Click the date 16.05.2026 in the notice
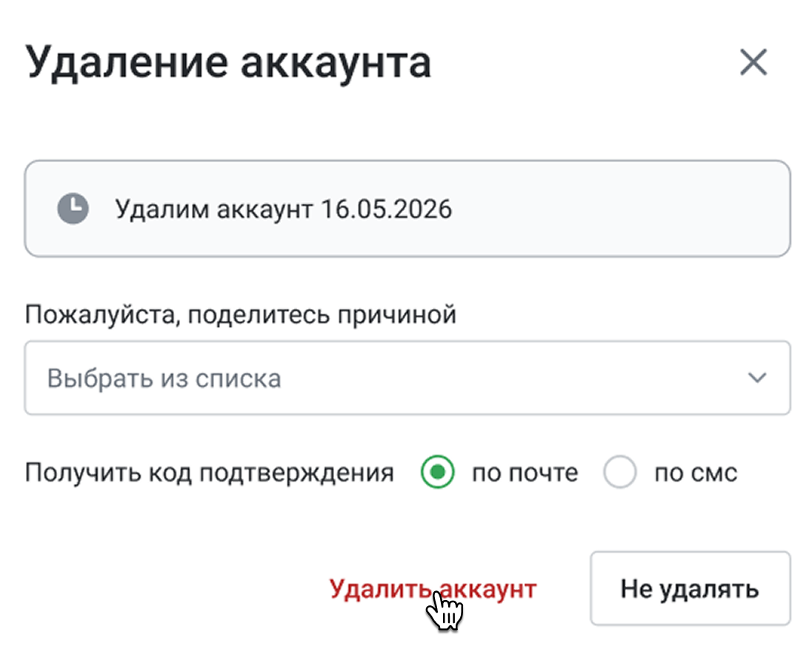This screenshot has width=812, height=646. click(386, 209)
